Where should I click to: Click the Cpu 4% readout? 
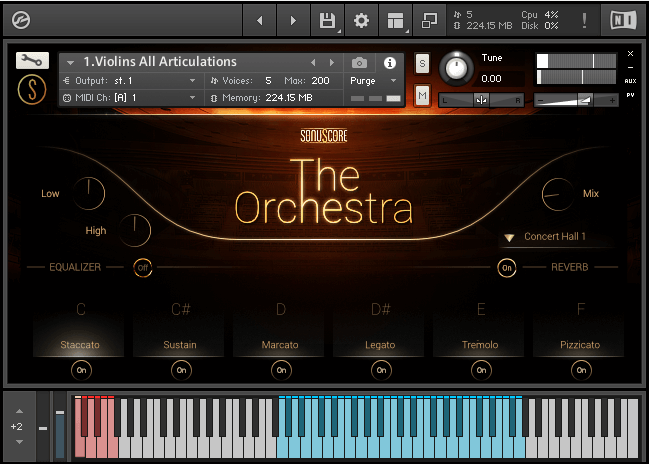539,15
